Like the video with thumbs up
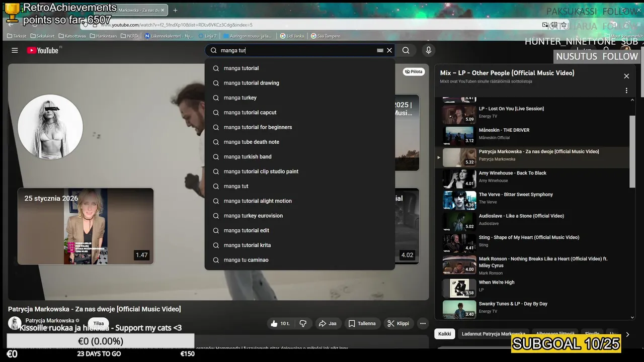644x362 pixels. [280, 323]
